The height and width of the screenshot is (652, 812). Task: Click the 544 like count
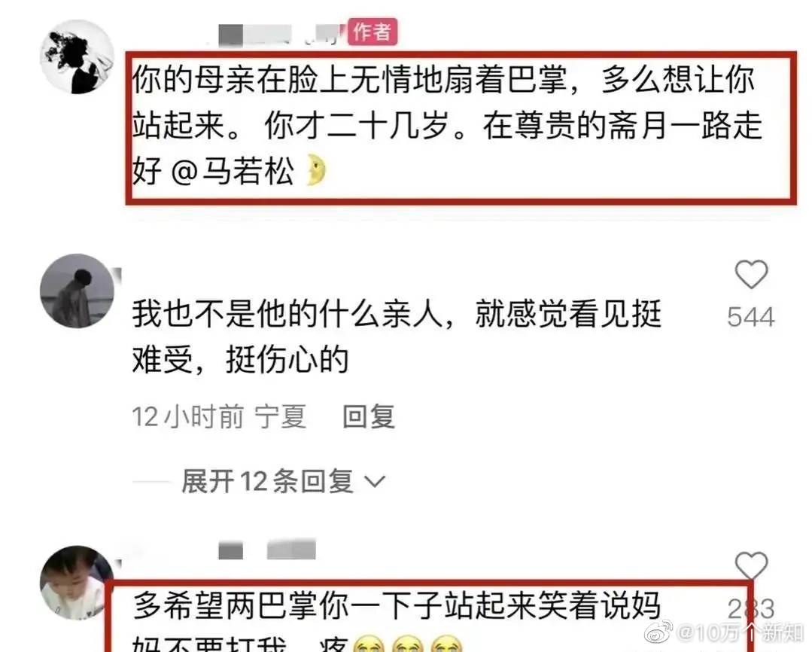click(751, 317)
